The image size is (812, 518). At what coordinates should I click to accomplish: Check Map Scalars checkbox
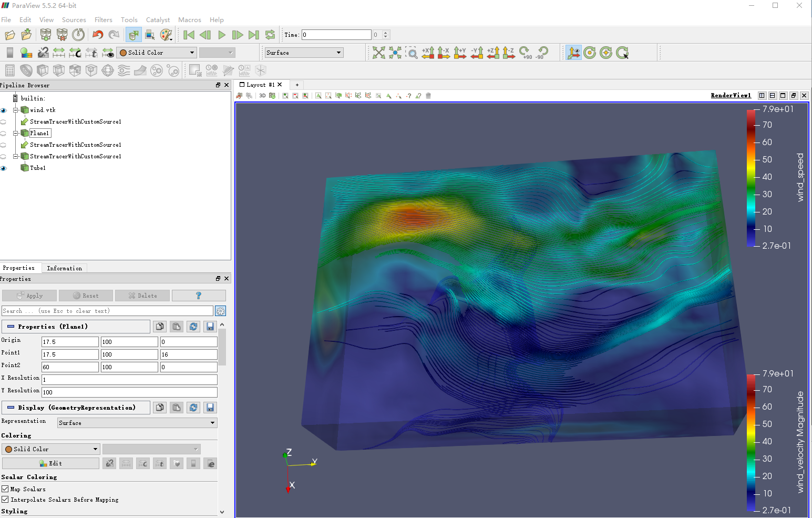tap(5, 489)
